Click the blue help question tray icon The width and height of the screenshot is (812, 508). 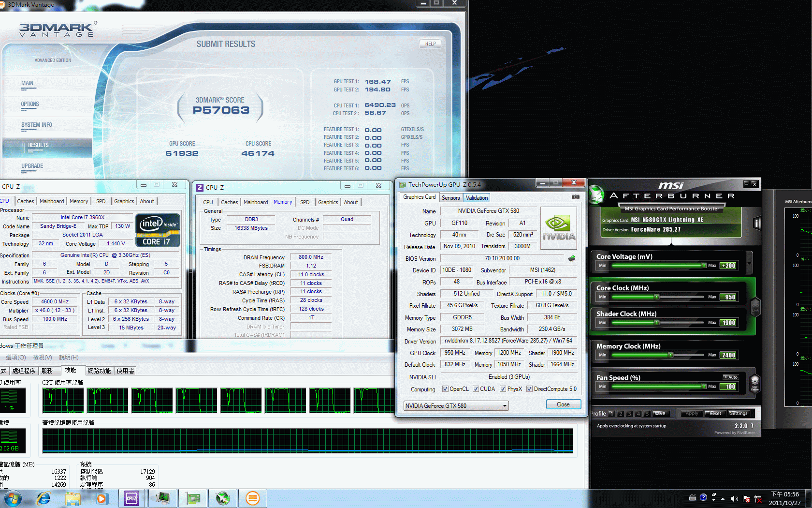(703, 497)
